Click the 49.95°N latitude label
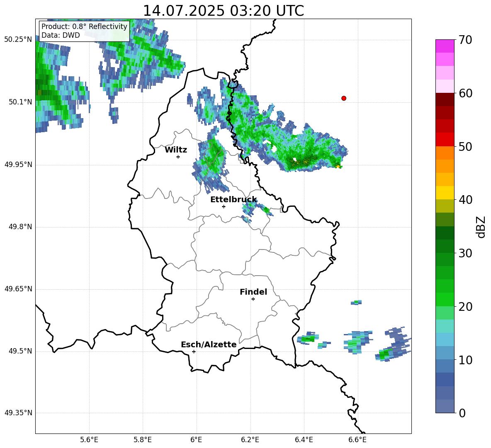This screenshot has width=491, height=448. [x=18, y=164]
